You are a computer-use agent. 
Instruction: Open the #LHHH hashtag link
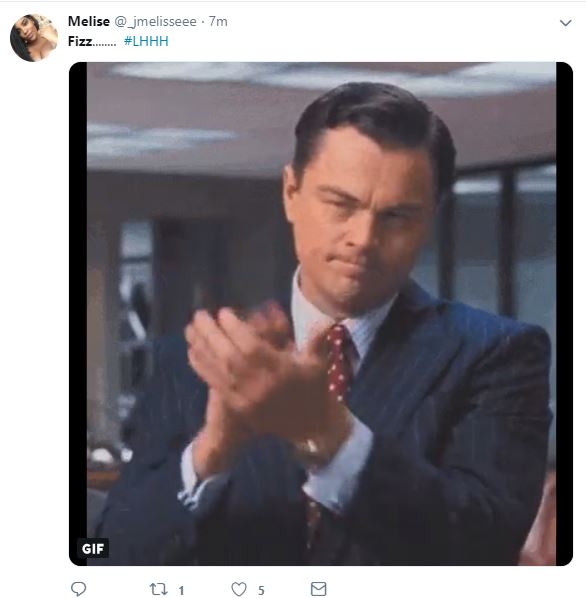pos(146,41)
